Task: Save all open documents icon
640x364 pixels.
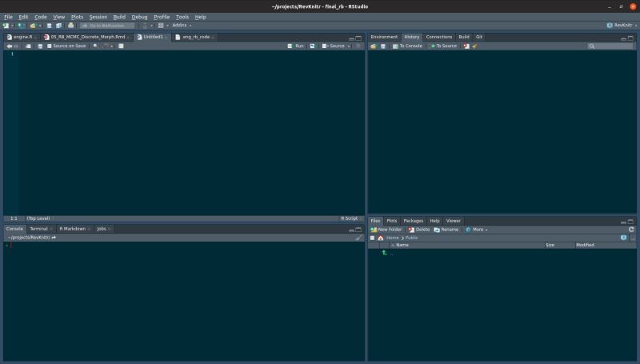Action: [58, 26]
